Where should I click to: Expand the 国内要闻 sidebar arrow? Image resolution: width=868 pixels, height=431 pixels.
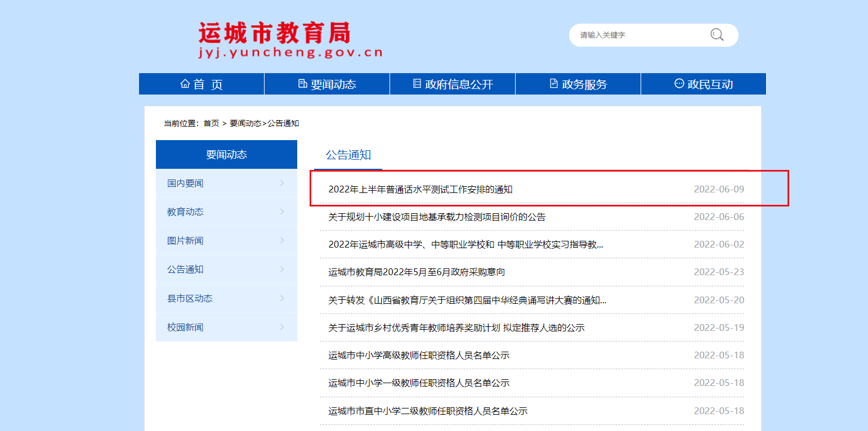point(282,183)
